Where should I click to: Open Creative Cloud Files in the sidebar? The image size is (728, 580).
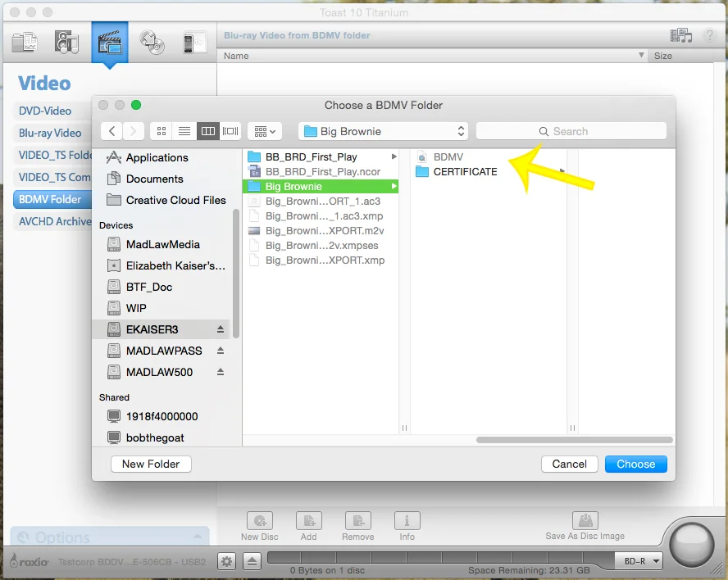(176, 201)
